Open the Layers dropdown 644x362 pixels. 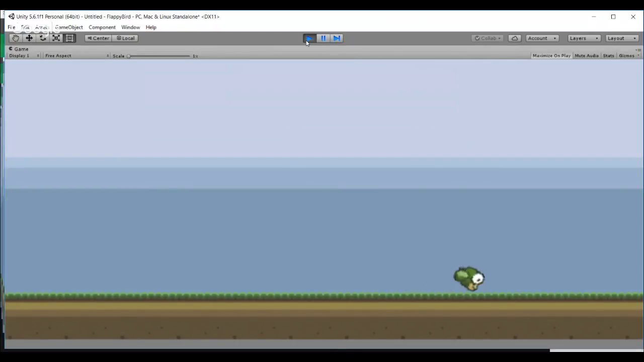583,38
